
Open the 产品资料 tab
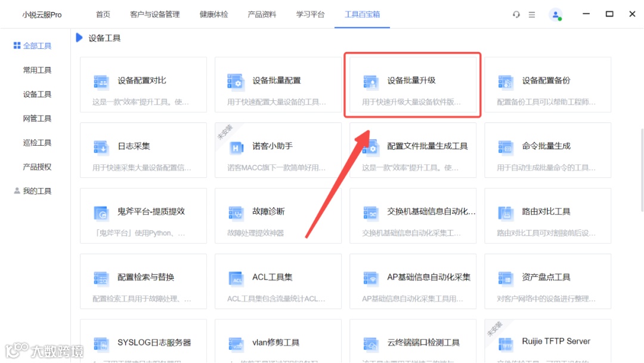tap(262, 14)
